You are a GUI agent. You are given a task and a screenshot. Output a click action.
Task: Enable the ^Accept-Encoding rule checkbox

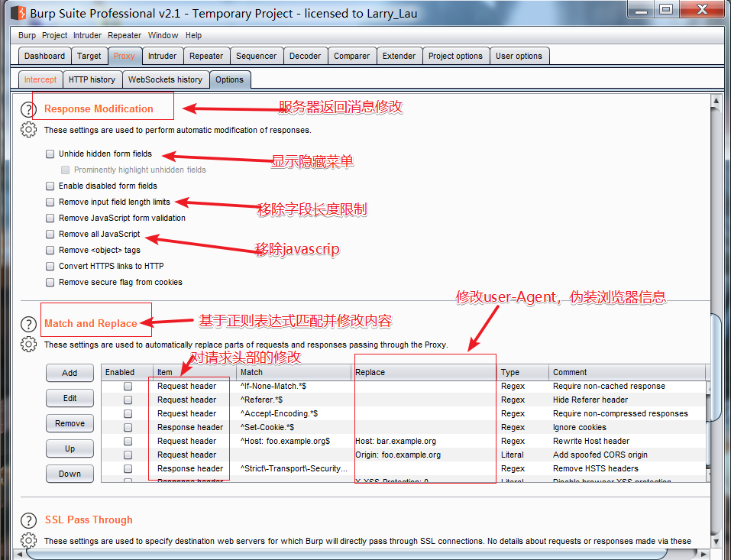click(x=128, y=413)
